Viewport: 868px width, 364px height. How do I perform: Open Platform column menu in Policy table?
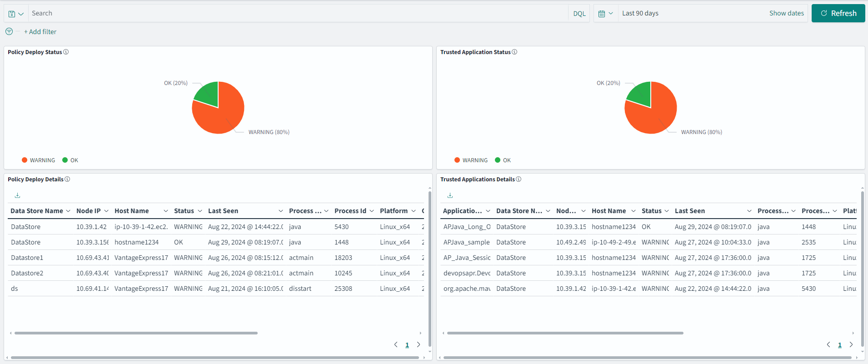414,211
